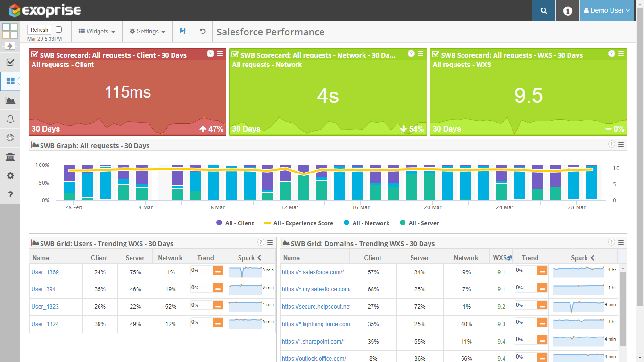
Task: Open help on Client scorecard widget
Action: [210, 54]
